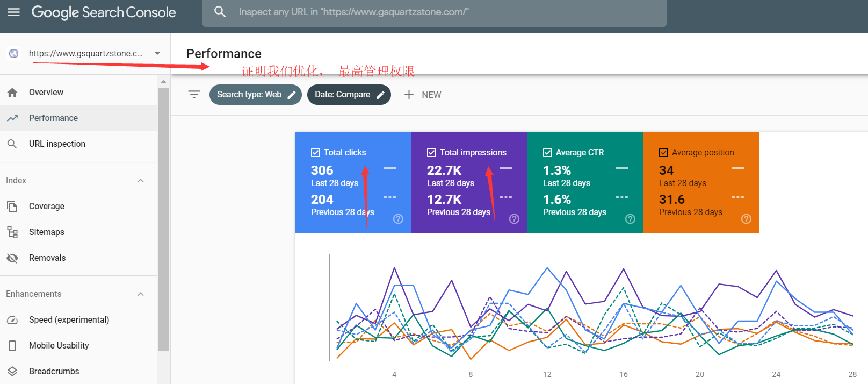Click the 204 previous clicks value
The height and width of the screenshot is (384, 868).
322,200
